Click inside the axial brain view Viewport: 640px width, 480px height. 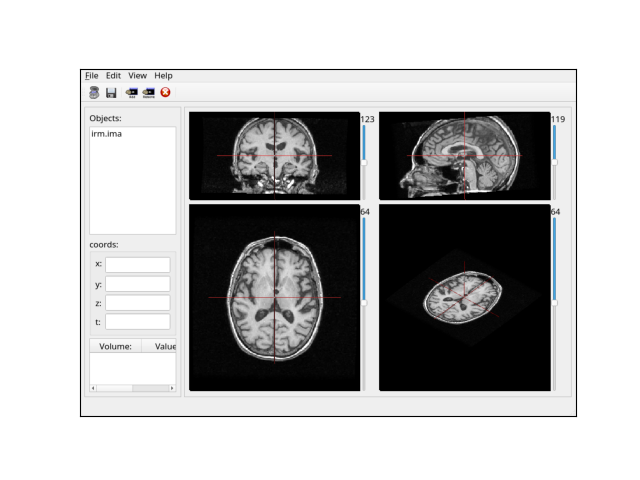274,298
